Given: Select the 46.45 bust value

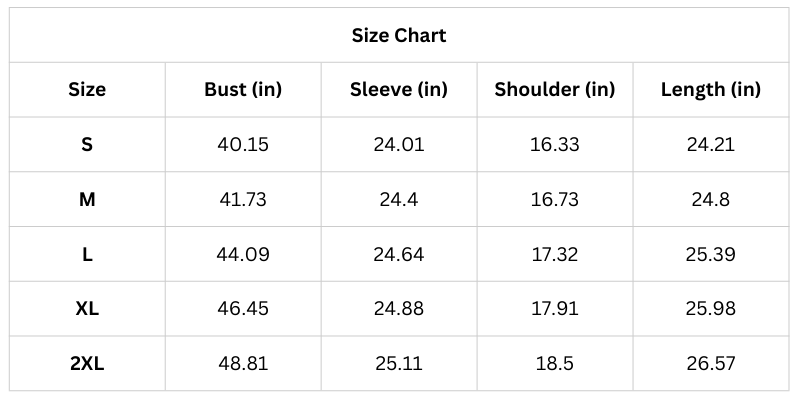Looking at the screenshot, I should [x=243, y=309].
